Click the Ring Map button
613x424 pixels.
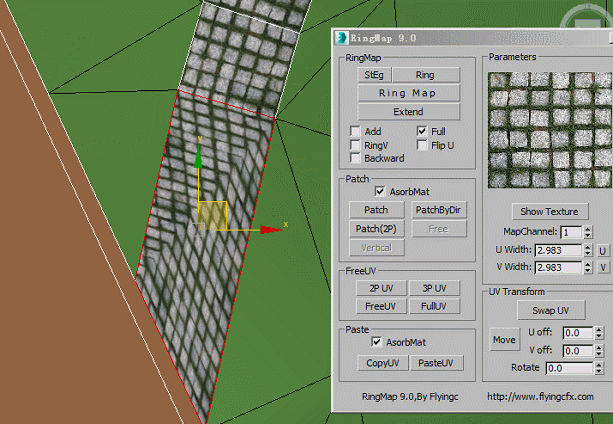pyautogui.click(x=408, y=93)
